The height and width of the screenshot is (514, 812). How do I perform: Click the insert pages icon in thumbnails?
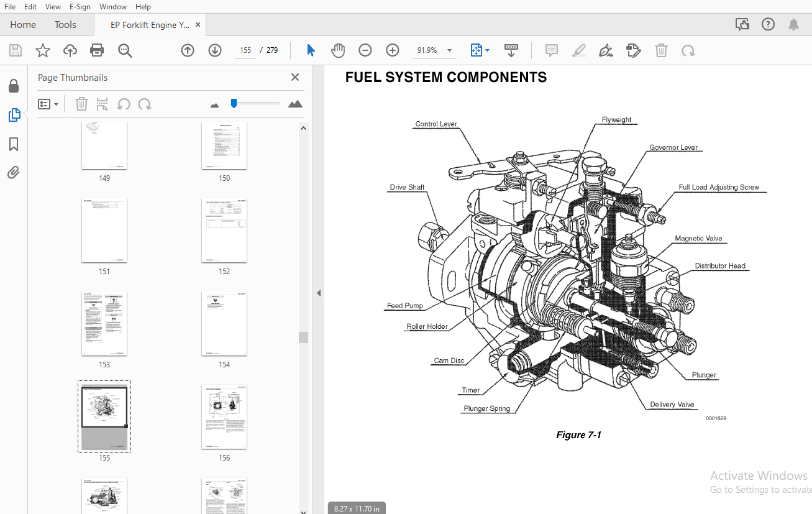pyautogui.click(x=103, y=104)
